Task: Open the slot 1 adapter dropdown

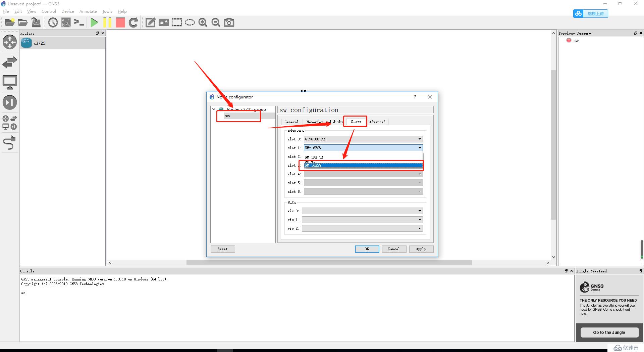Action: pyautogui.click(x=363, y=148)
